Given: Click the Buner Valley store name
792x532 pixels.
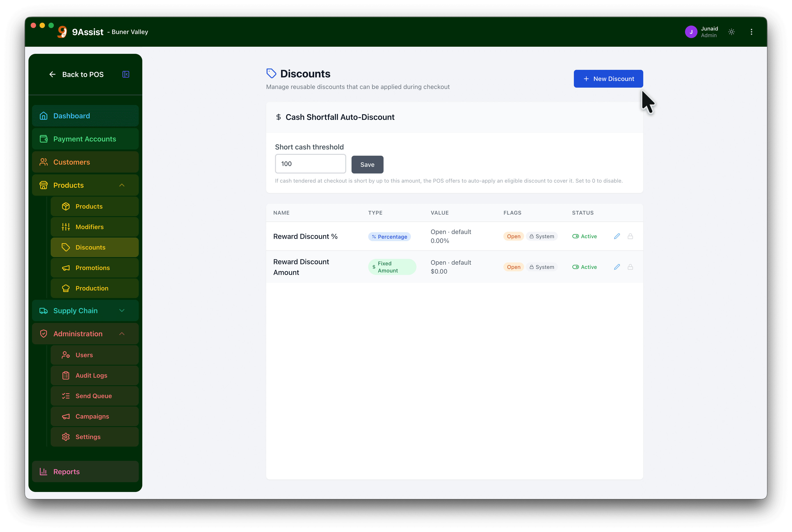Looking at the screenshot, I should (x=130, y=32).
